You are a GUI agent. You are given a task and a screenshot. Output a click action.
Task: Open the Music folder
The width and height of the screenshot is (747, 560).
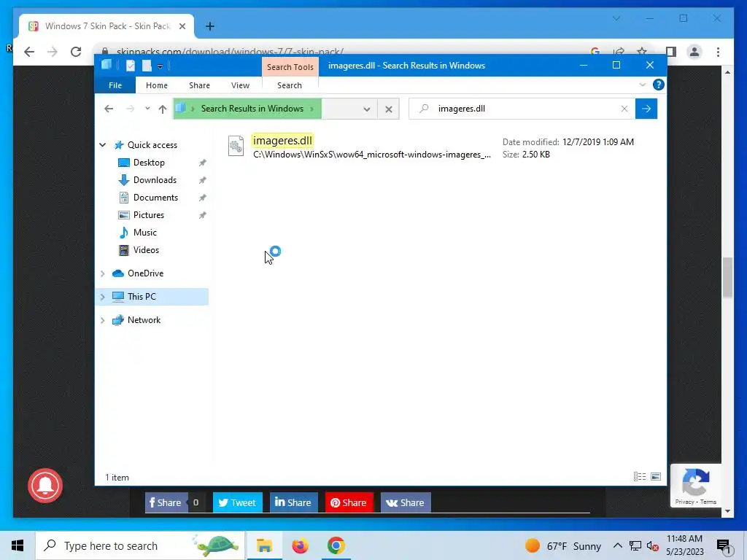point(145,233)
